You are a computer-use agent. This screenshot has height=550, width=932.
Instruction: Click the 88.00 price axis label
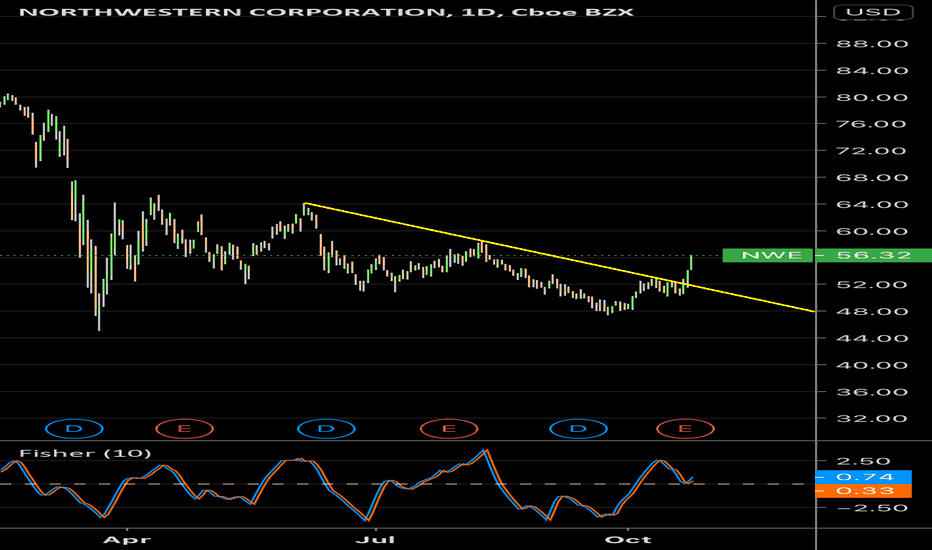tap(872, 44)
